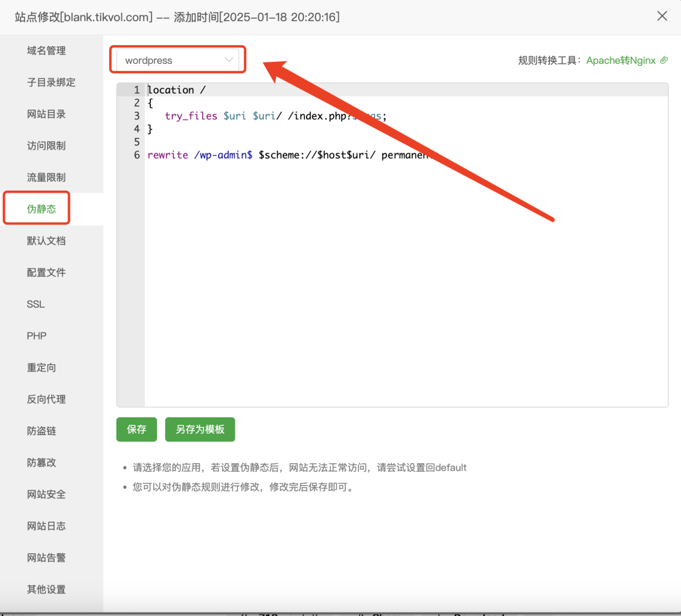Open the SSL settings tab
The height and width of the screenshot is (616, 681).
pos(36,304)
